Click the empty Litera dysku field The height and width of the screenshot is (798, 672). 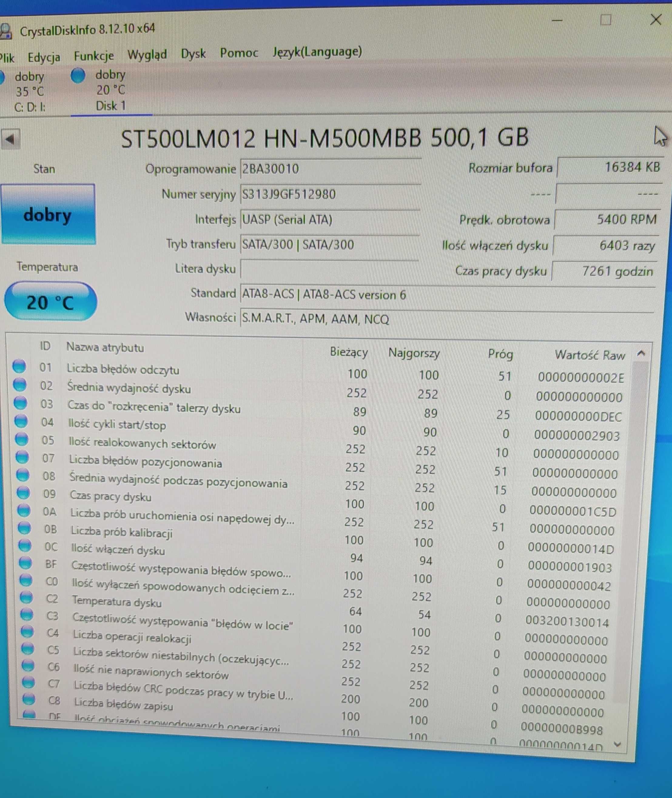click(x=330, y=270)
